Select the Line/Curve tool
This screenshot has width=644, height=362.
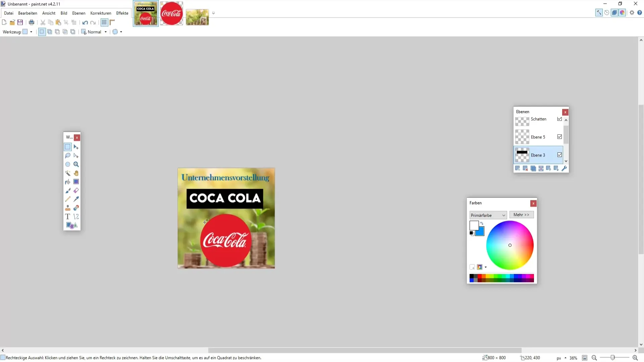coord(76,217)
